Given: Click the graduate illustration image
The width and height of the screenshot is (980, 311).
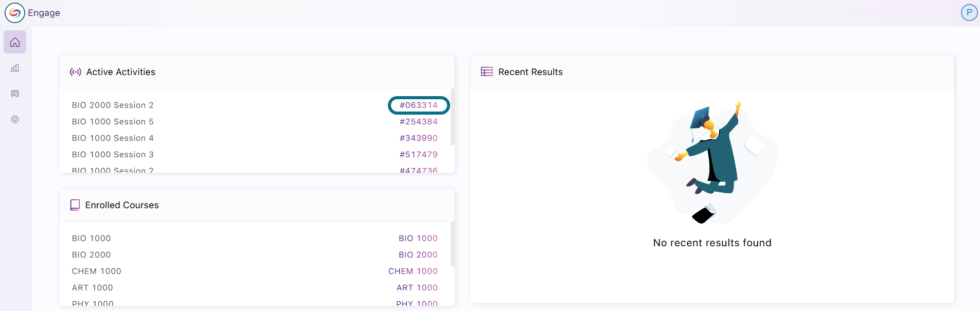Looking at the screenshot, I should click(x=712, y=162).
